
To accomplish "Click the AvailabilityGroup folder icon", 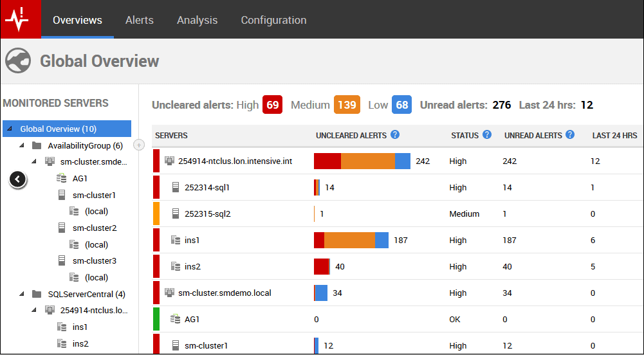I will click(37, 145).
